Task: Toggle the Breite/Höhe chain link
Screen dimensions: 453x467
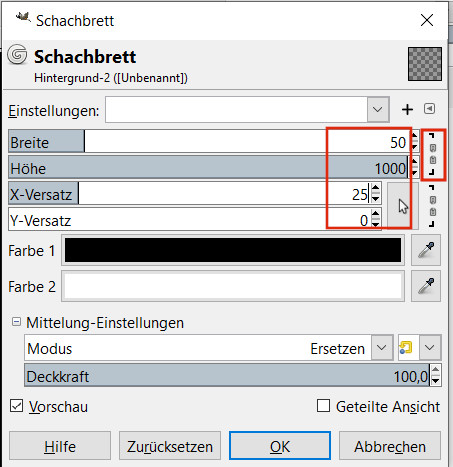Action: point(432,154)
